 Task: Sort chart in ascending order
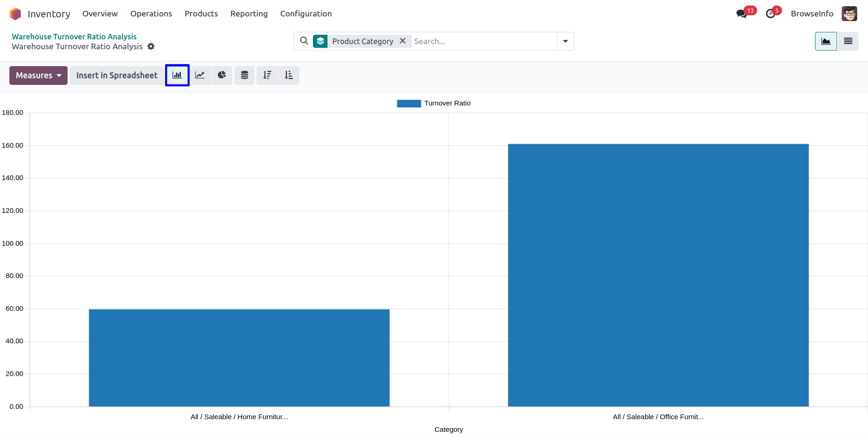click(289, 75)
